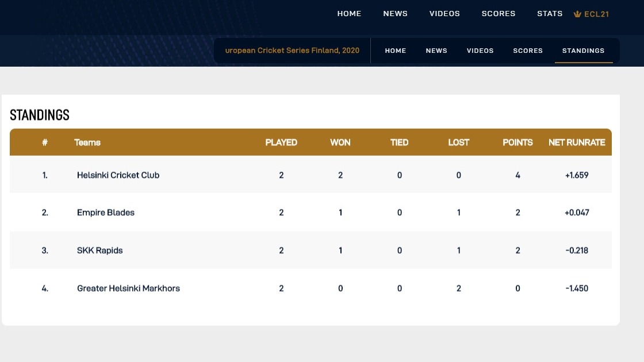Select SCORES in the top navigation bar
The width and height of the screenshot is (644, 362).
(x=498, y=14)
